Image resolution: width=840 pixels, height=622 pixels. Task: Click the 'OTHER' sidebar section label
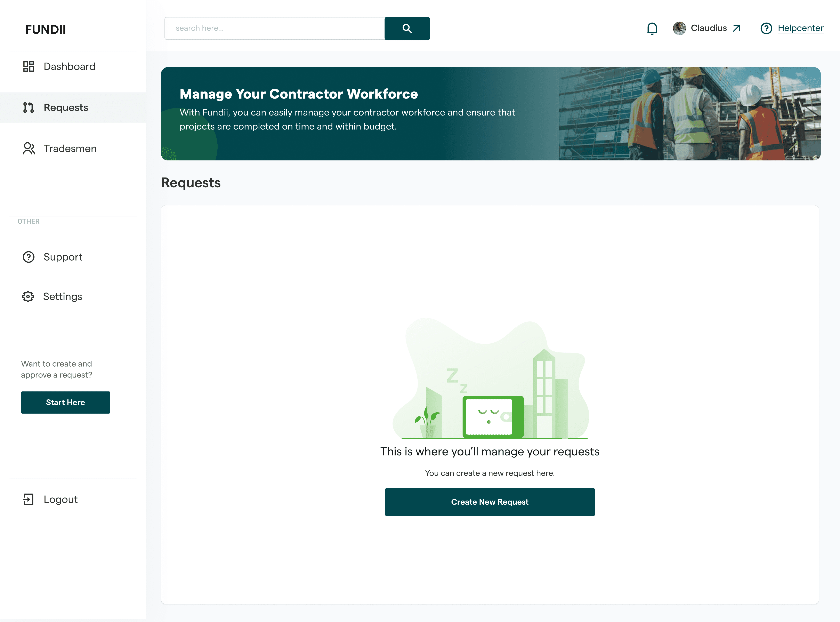(x=29, y=221)
